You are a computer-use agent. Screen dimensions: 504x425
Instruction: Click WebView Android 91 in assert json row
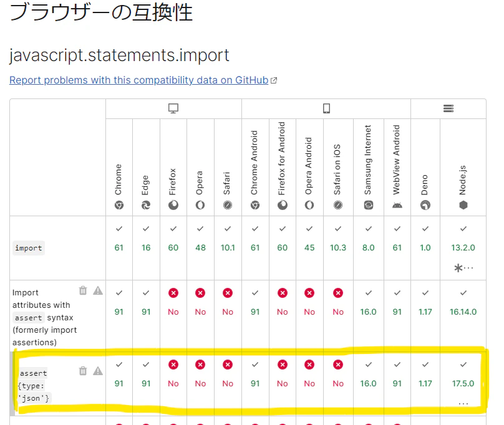click(397, 383)
